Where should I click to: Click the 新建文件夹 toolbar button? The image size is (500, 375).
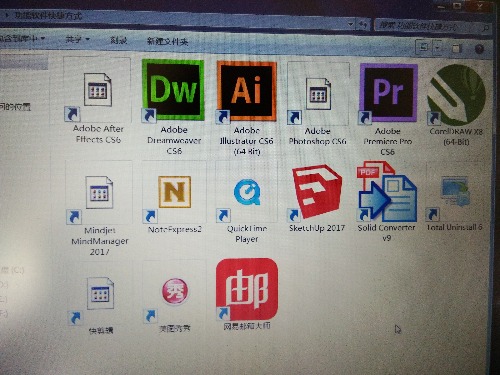[x=168, y=41]
